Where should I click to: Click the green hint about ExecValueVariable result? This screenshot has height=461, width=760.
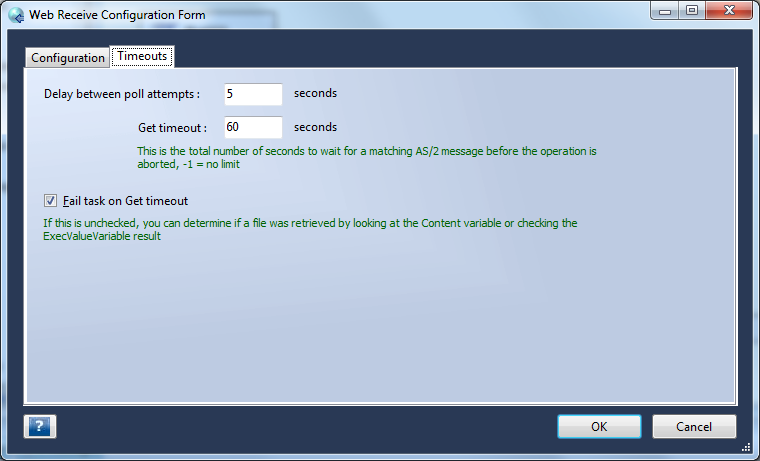310,230
